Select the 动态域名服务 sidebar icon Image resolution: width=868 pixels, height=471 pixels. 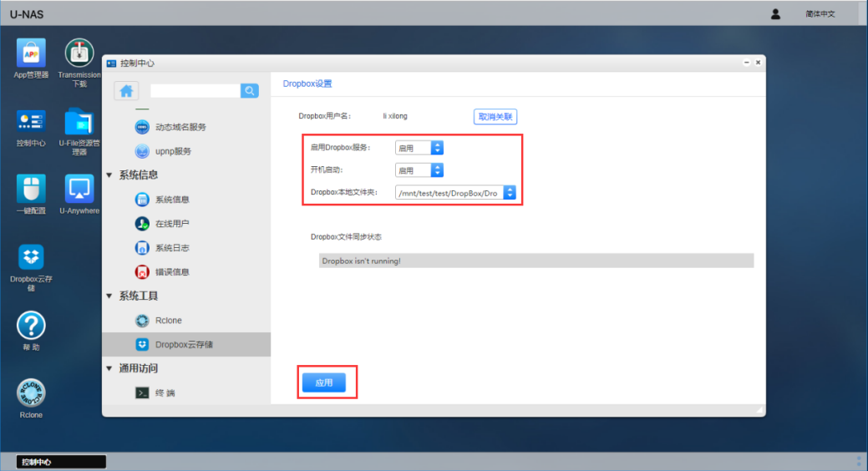coord(142,127)
